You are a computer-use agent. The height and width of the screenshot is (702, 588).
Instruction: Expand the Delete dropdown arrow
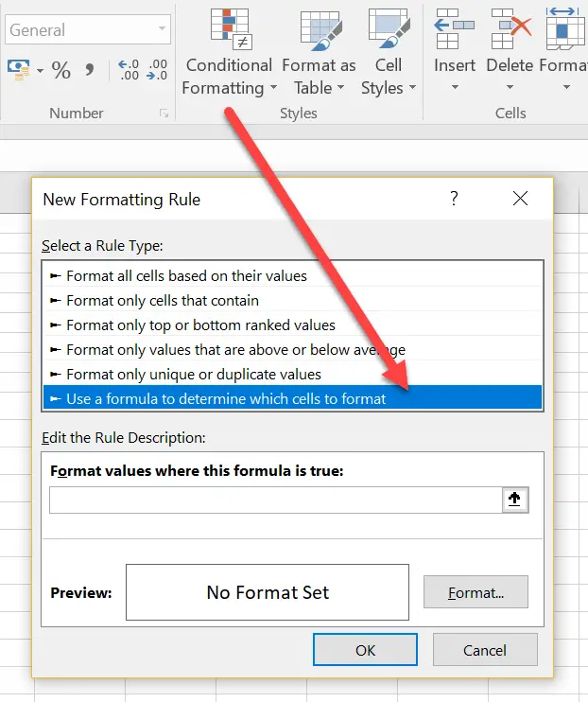(510, 87)
